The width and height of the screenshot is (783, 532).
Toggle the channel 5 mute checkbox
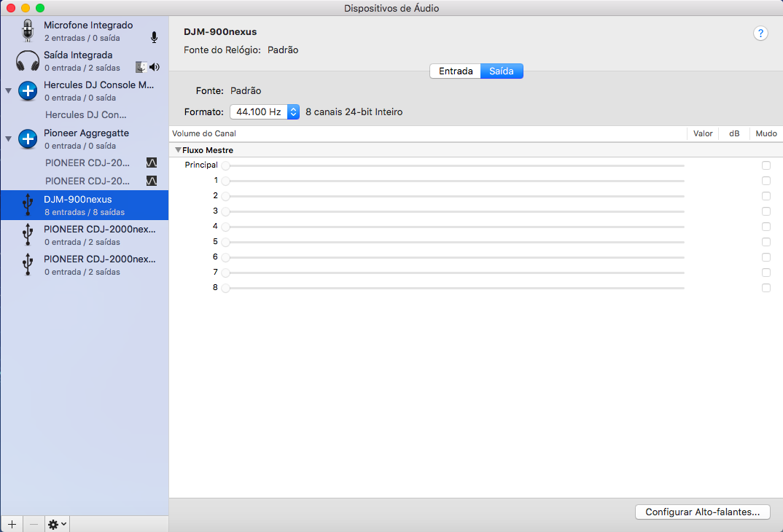click(766, 242)
